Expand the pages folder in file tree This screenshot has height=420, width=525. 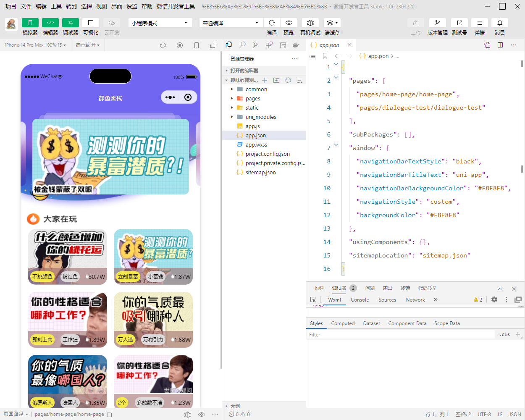point(252,99)
